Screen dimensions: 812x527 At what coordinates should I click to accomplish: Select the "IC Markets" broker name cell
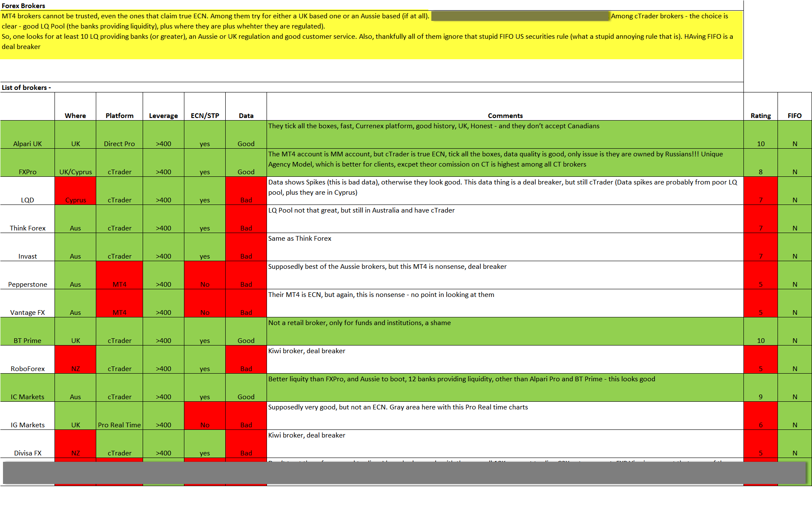pyautogui.click(x=28, y=388)
